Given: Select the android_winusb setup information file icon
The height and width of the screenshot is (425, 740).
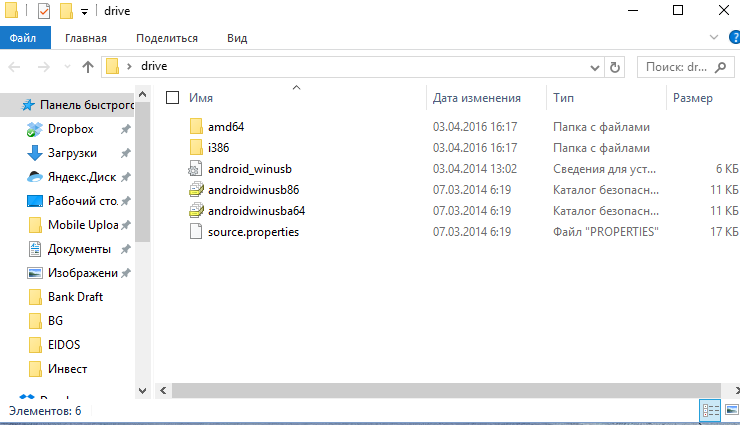Looking at the screenshot, I should point(195,169).
